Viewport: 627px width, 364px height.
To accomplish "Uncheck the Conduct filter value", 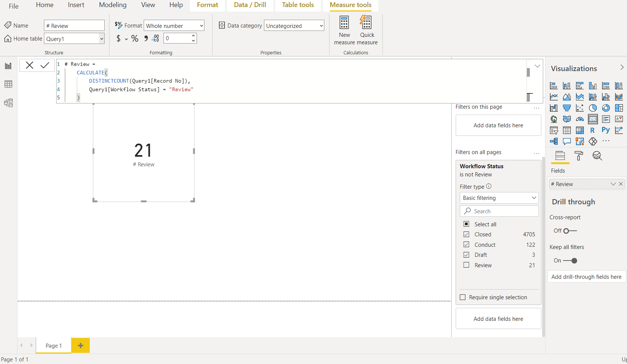I will pyautogui.click(x=466, y=245).
